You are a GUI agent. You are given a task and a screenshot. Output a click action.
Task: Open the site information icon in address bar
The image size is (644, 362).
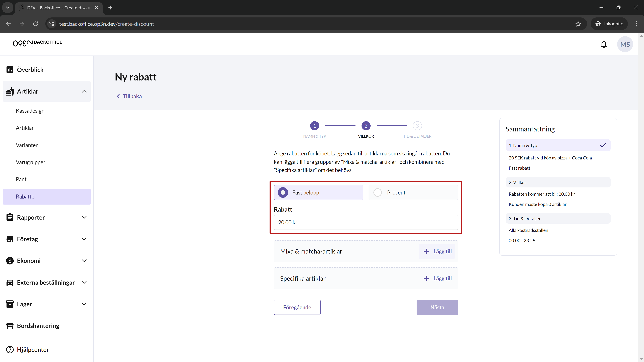[x=52, y=24]
